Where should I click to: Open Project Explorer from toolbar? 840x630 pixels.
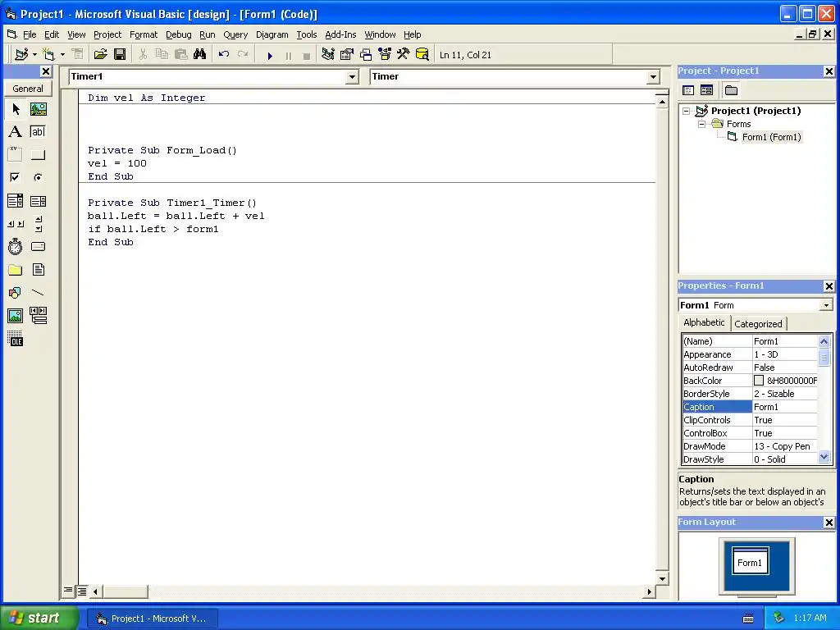click(x=328, y=55)
